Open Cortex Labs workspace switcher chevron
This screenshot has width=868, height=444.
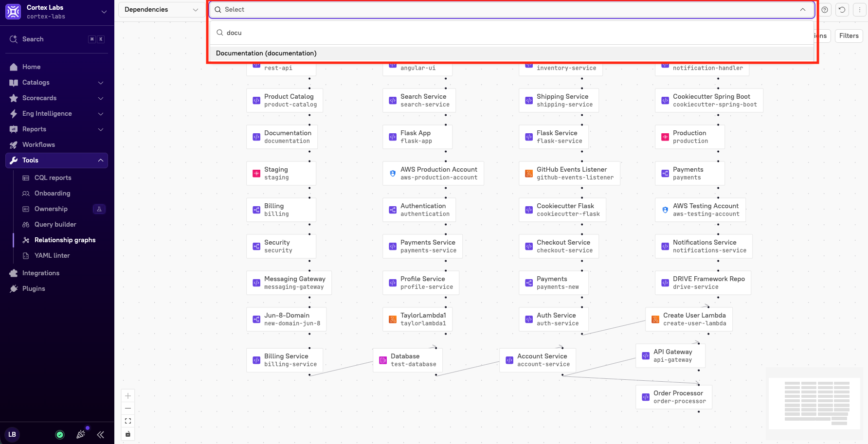coord(104,12)
